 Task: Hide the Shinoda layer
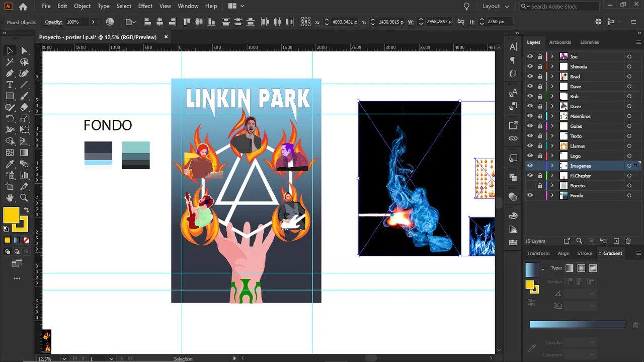530,66
